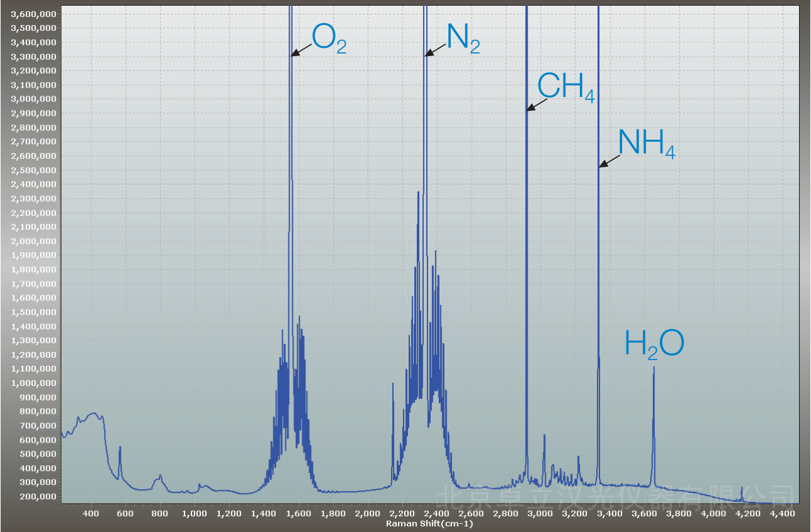
Task: Select the CH4 annotation text
Action: click(565, 88)
